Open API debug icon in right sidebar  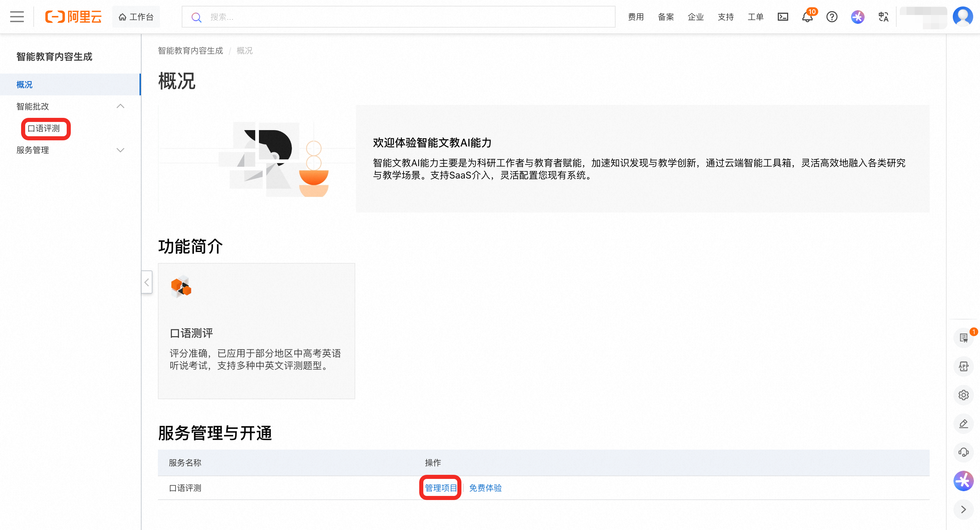click(x=963, y=366)
